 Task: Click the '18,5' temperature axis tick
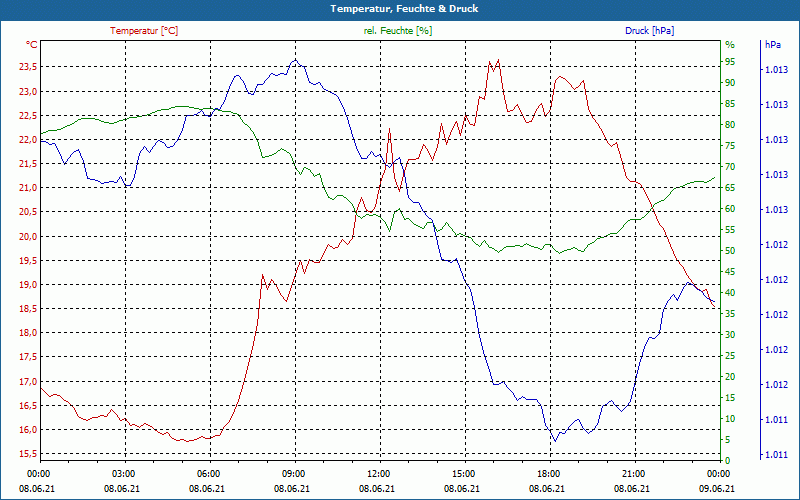click(28, 309)
